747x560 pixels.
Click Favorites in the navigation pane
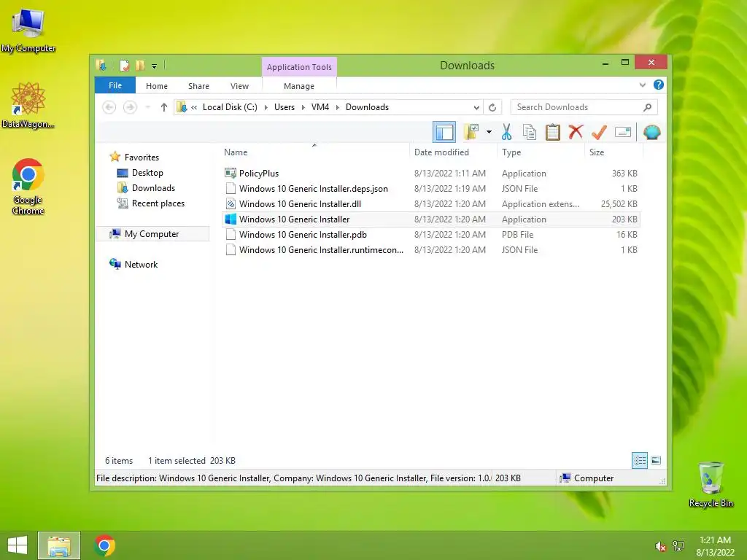click(x=142, y=157)
